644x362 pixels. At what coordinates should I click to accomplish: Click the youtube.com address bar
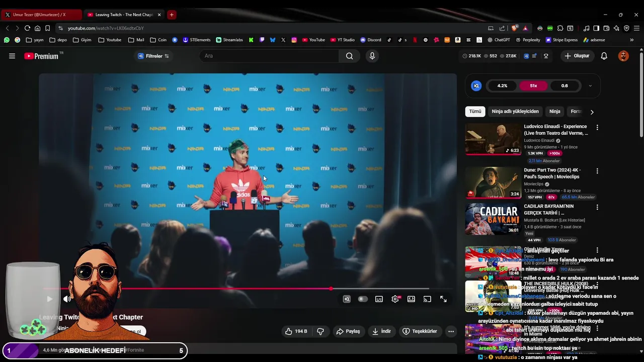click(272, 28)
